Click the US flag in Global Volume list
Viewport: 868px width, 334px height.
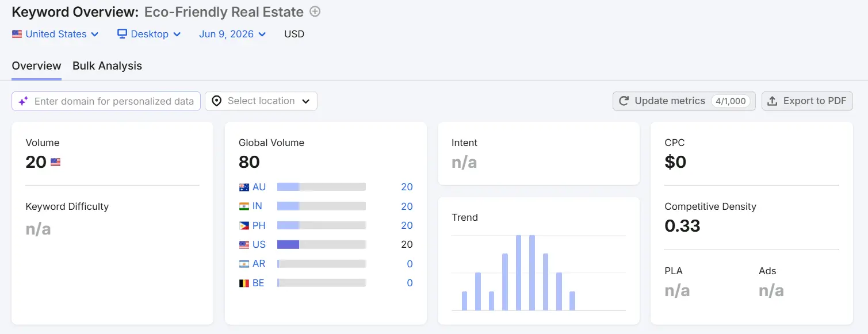point(244,245)
